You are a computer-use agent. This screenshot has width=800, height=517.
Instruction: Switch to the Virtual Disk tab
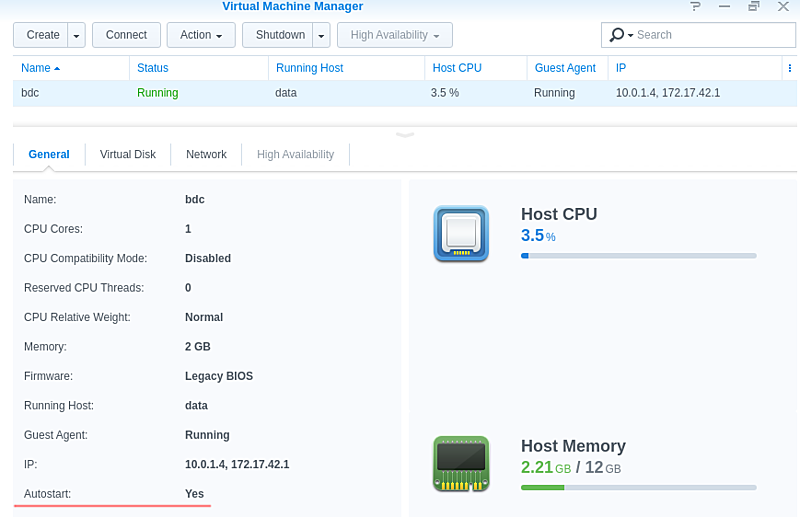[128, 154]
